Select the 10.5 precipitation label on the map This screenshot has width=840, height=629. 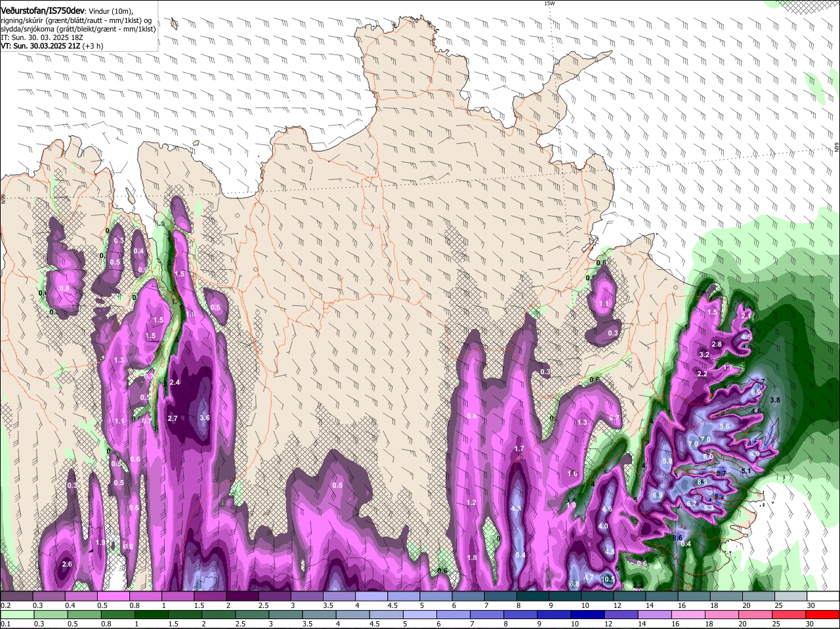[x=608, y=579]
